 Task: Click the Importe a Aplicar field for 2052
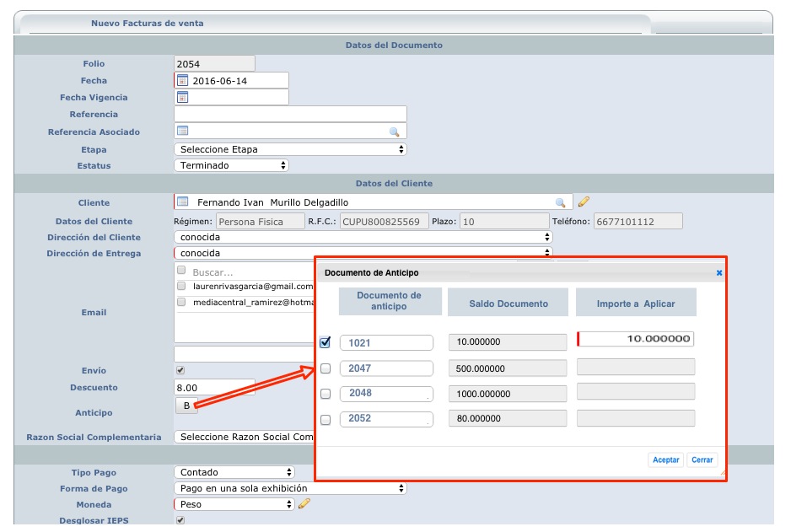(x=636, y=418)
